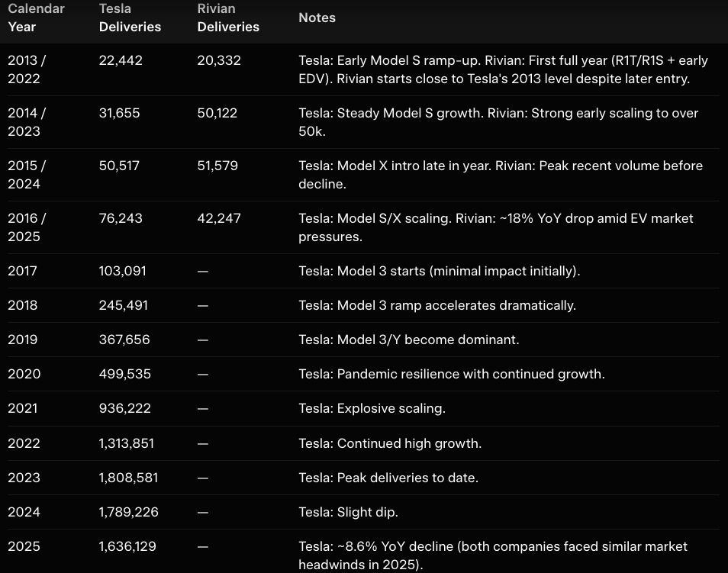Click the 2017 year cell
The image size is (728, 573).
pos(22,271)
